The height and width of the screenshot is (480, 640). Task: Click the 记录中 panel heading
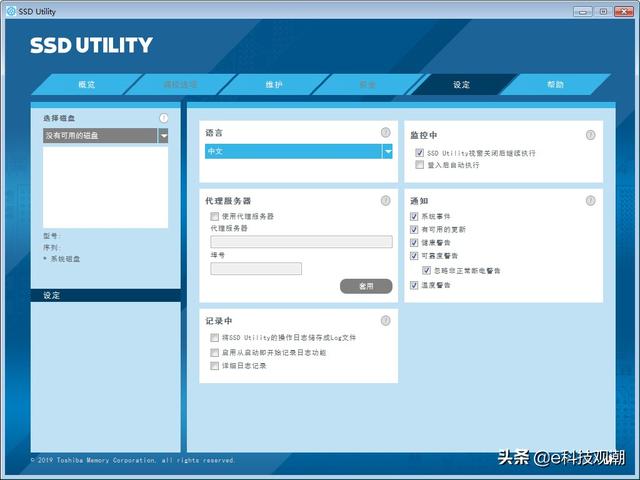pos(219,321)
